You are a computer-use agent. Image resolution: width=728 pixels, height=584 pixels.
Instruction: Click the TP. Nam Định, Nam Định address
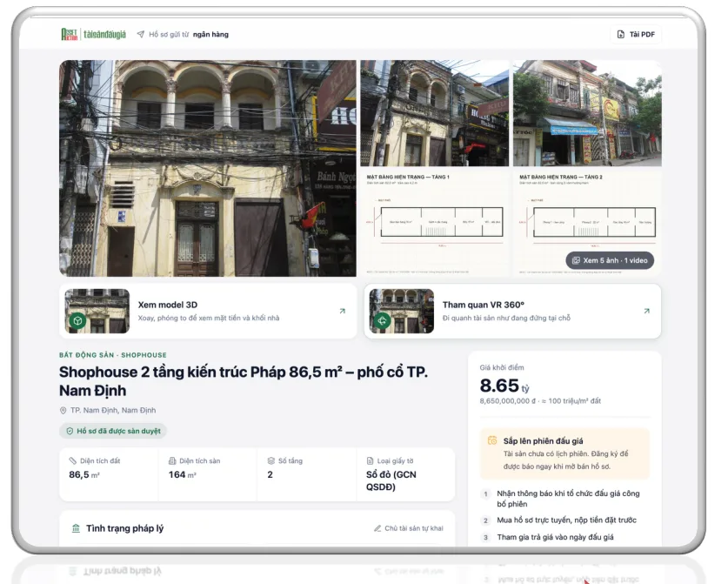tap(113, 411)
